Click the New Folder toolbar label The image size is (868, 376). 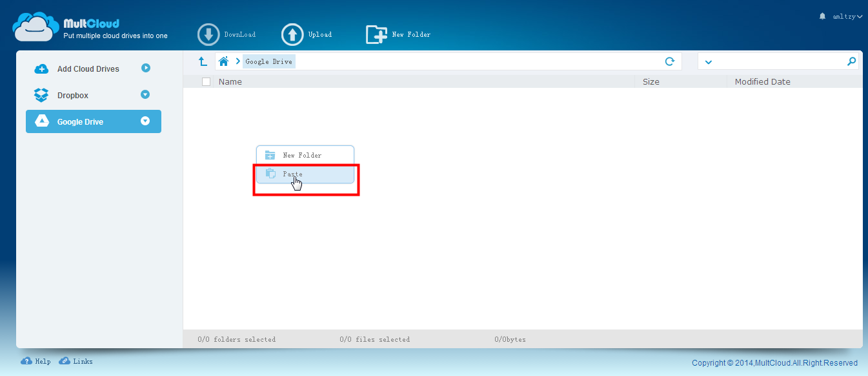pos(411,35)
